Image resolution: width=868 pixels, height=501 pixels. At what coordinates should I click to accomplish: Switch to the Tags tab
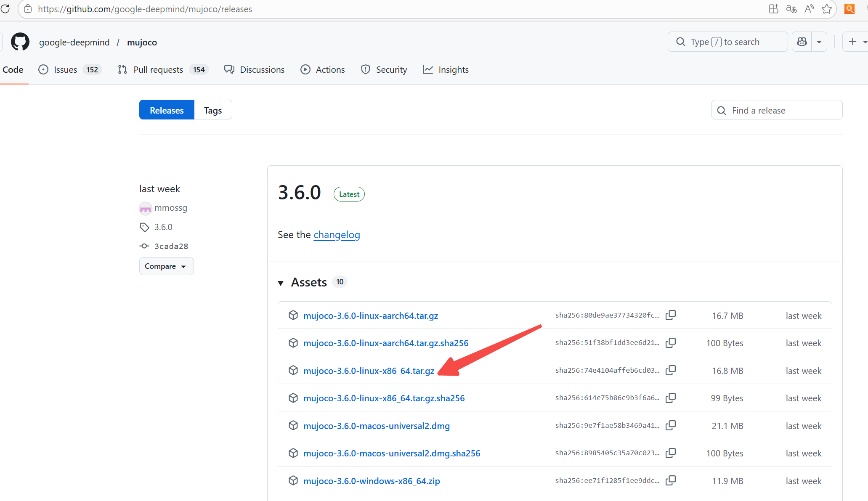click(x=213, y=110)
